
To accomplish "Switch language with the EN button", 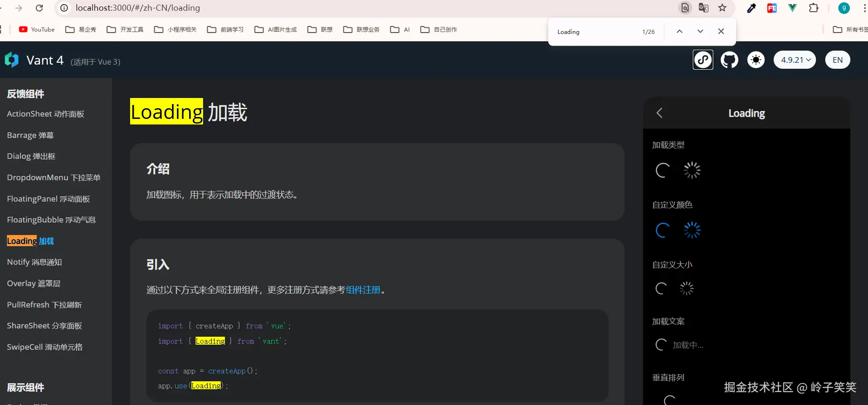I will click(x=837, y=59).
